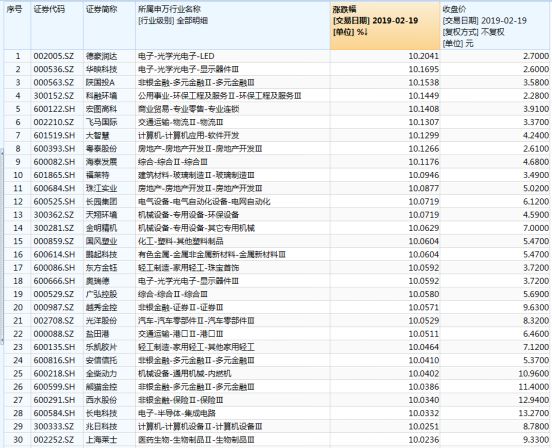Image resolution: width=552 pixels, height=448 pixels.
Task: Select stock code 600666.SH
Action: [x=55, y=281]
